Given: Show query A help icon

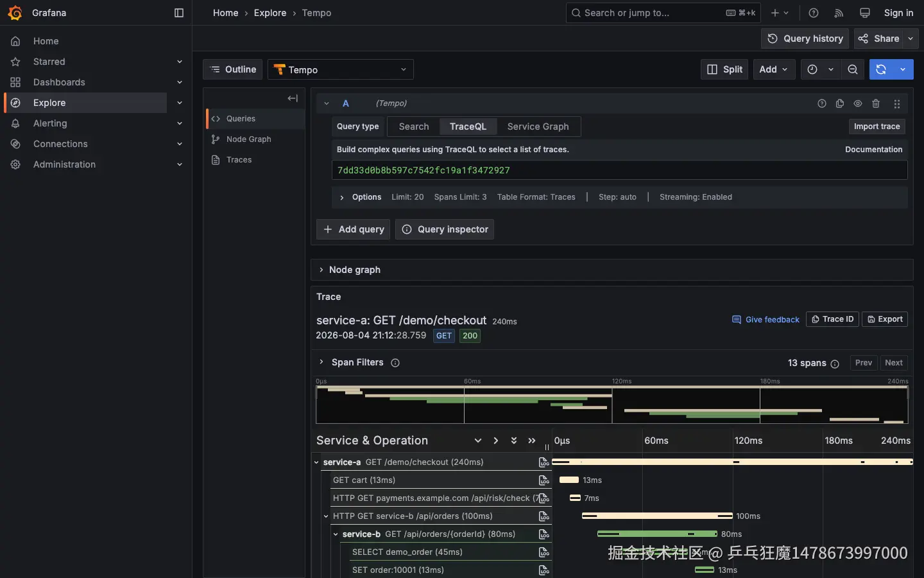Looking at the screenshot, I should pos(822,103).
